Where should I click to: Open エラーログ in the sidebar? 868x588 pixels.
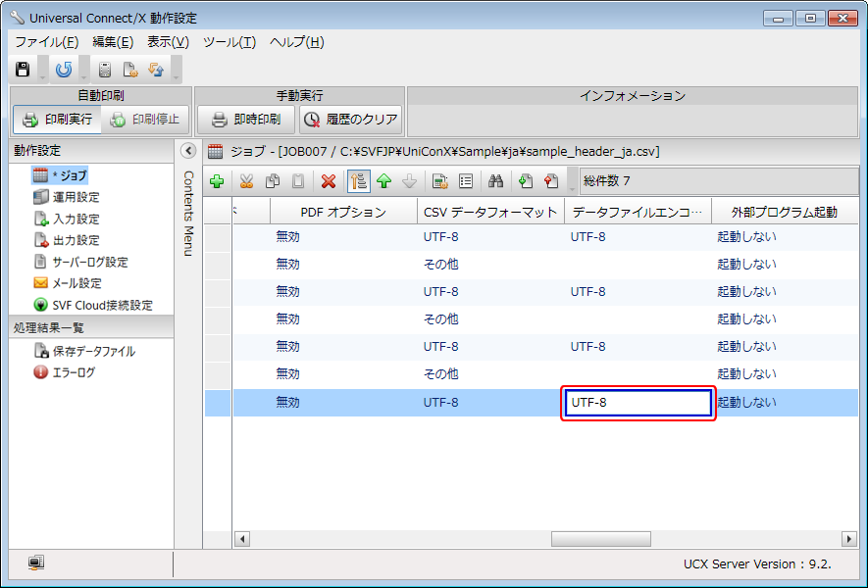tap(64, 372)
